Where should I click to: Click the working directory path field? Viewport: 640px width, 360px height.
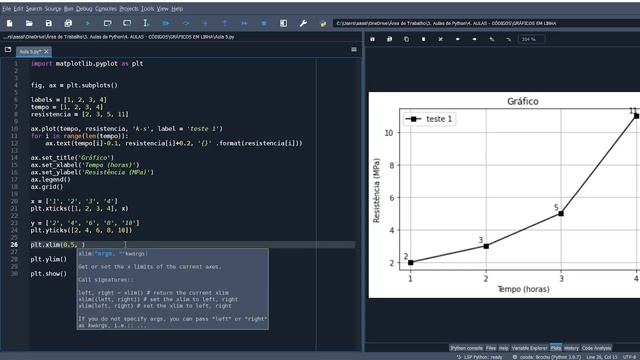click(487, 24)
